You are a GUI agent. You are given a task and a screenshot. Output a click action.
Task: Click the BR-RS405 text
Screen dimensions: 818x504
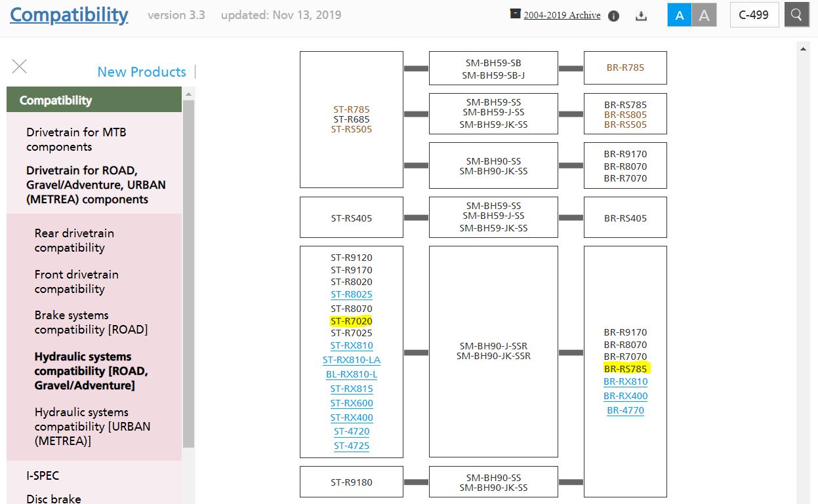(x=626, y=218)
